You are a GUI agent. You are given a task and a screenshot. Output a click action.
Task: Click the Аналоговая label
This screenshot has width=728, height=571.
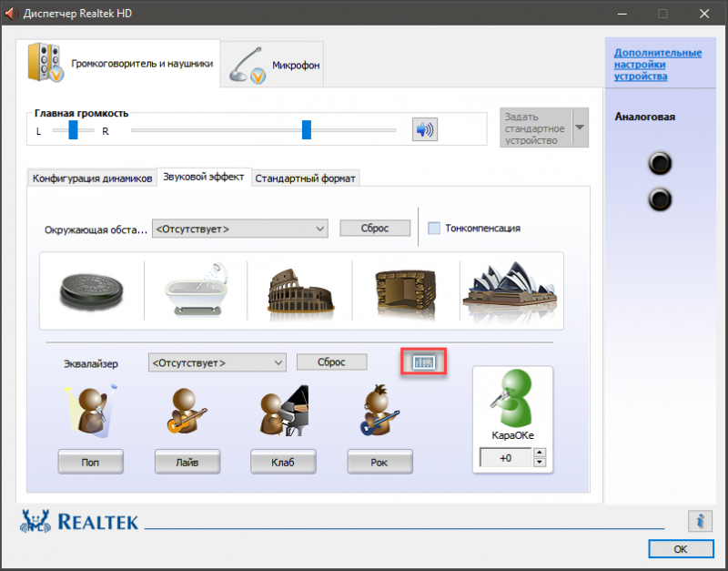645,117
